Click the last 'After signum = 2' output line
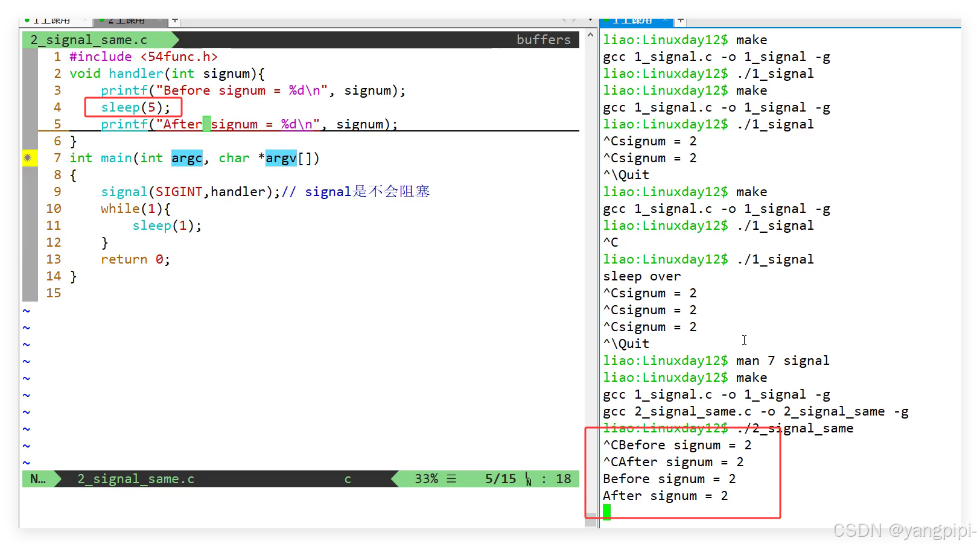This screenshot has width=980, height=547. 665,496
